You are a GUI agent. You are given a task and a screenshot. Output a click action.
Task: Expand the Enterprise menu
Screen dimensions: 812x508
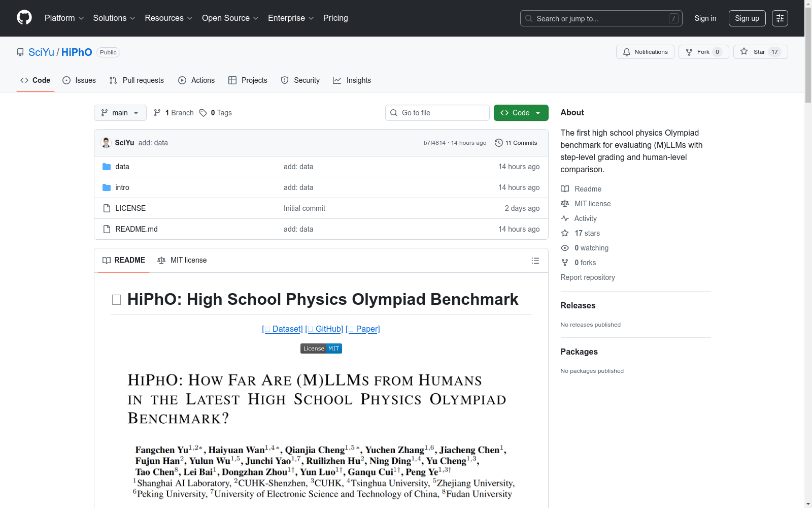click(291, 18)
